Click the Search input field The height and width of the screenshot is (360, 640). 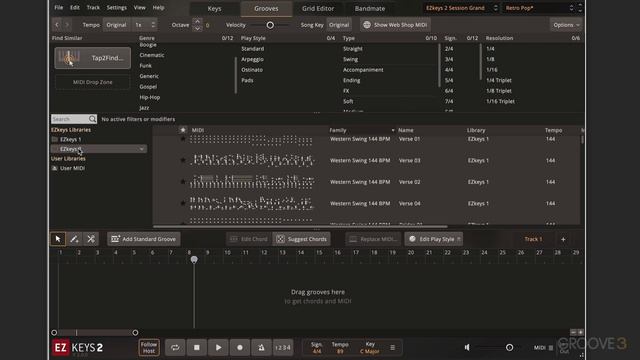70,119
